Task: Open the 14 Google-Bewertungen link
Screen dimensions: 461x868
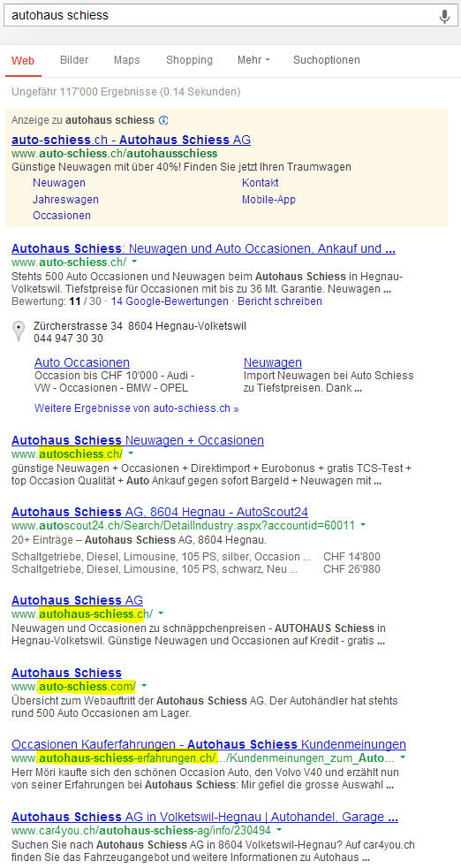Action: 170,301
